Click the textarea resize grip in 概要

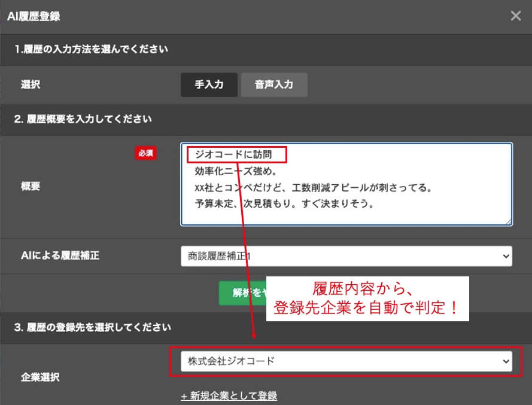[508, 221]
